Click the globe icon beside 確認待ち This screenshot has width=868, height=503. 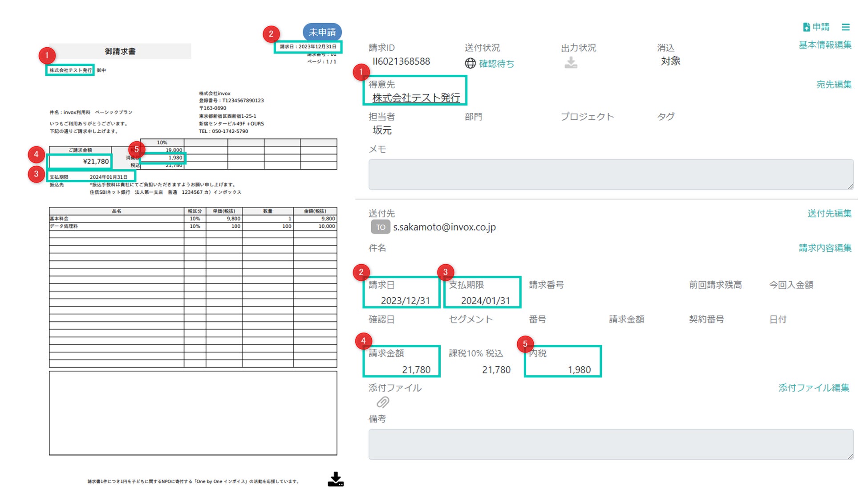[x=470, y=63]
